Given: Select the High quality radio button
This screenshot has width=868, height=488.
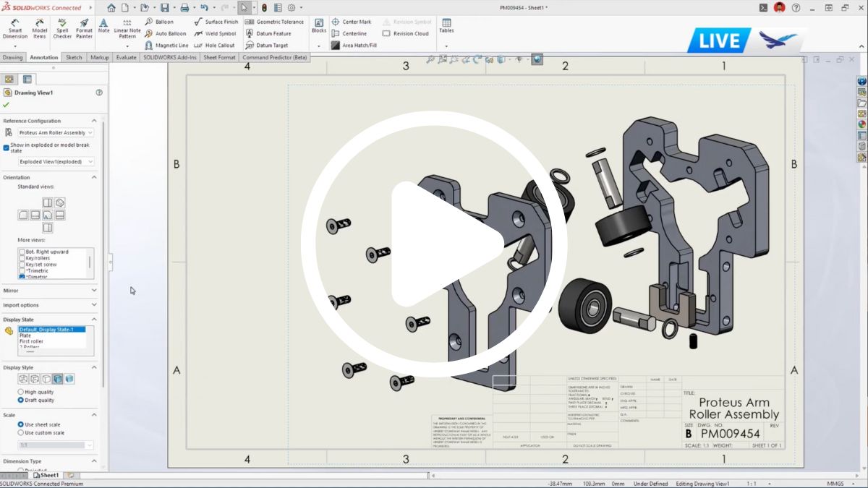Looking at the screenshot, I should pos(21,392).
